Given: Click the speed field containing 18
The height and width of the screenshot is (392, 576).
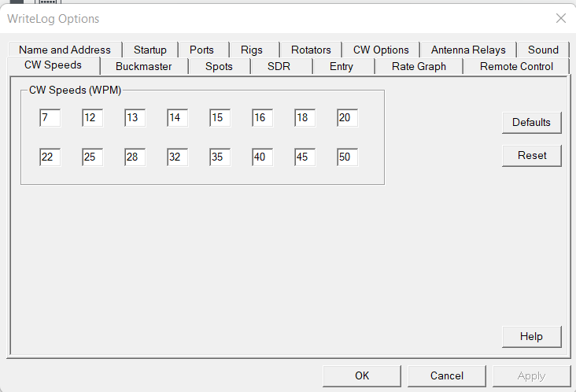Looking at the screenshot, I should click(305, 117).
